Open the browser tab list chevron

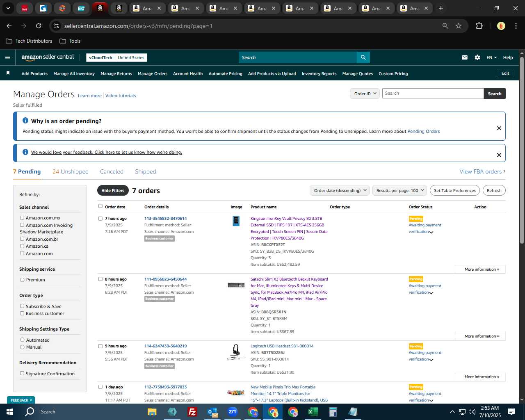pos(8,8)
